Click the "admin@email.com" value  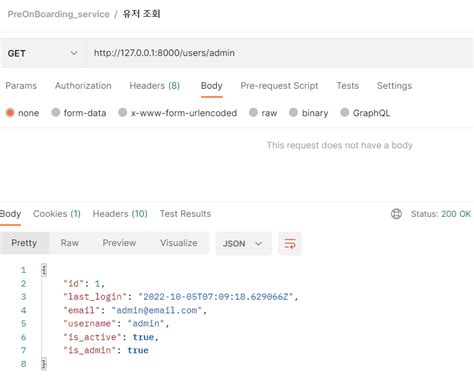tap(157, 310)
